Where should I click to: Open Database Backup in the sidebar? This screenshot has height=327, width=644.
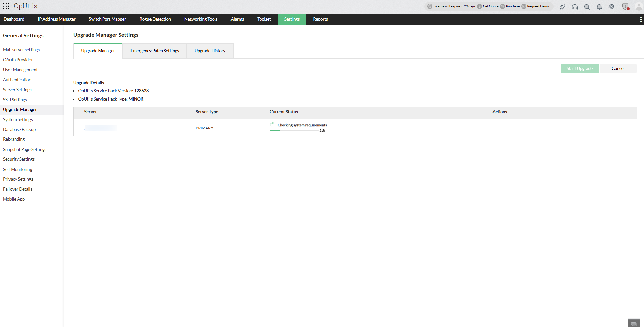point(19,130)
